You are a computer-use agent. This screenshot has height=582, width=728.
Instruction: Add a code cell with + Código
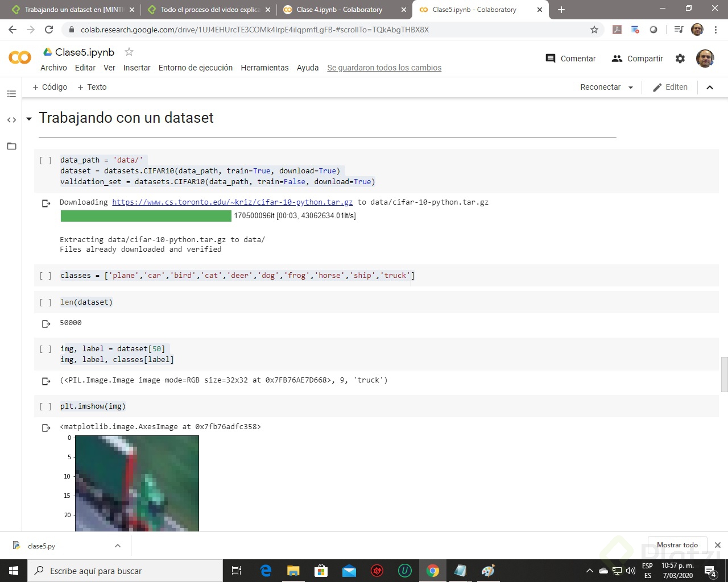[x=50, y=87]
